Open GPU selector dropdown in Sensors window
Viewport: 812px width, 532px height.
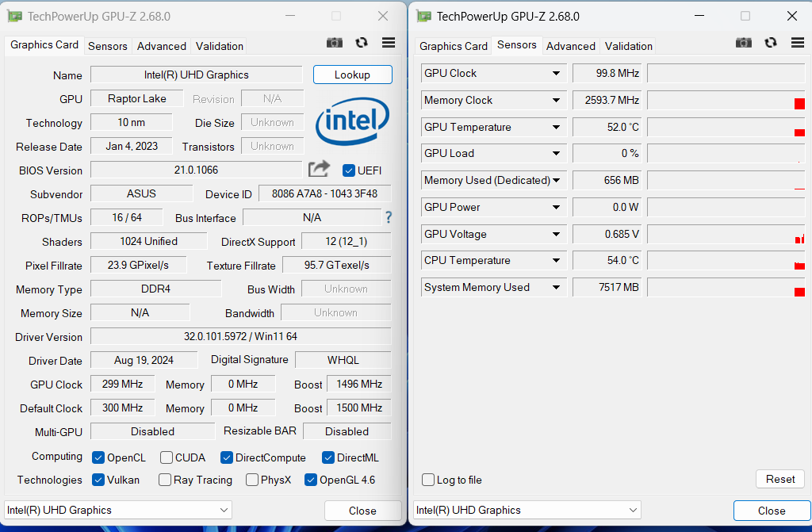coord(527,510)
